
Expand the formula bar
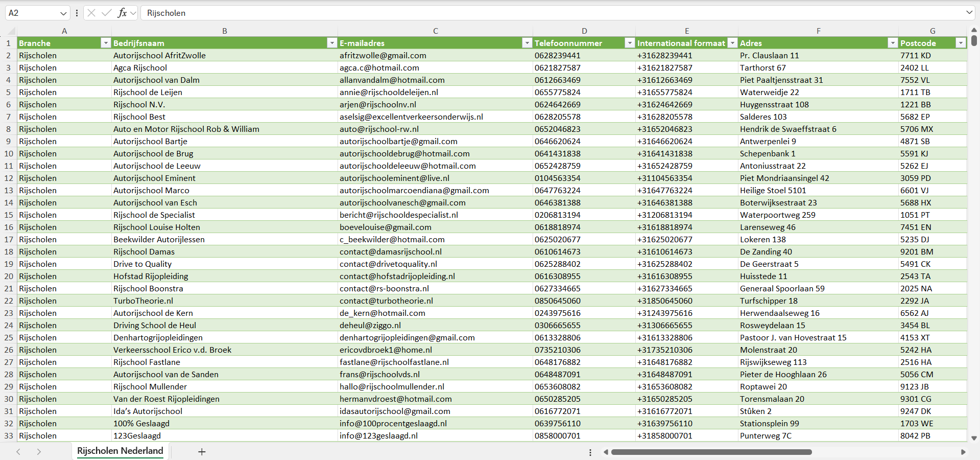(969, 13)
